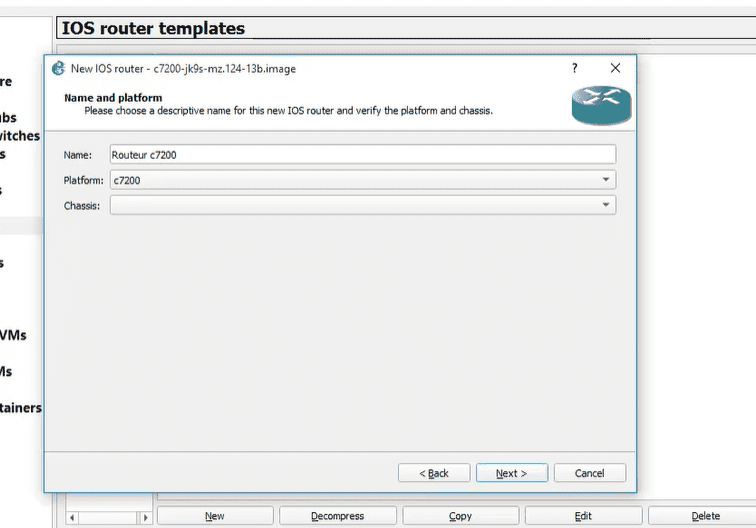Select the sidebar item ending 'itches'
Viewport: 756px width, 528px height.
coord(20,136)
